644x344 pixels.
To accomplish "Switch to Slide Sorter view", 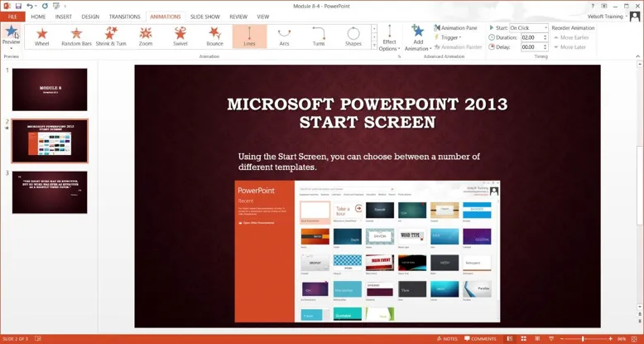I will click(x=524, y=339).
